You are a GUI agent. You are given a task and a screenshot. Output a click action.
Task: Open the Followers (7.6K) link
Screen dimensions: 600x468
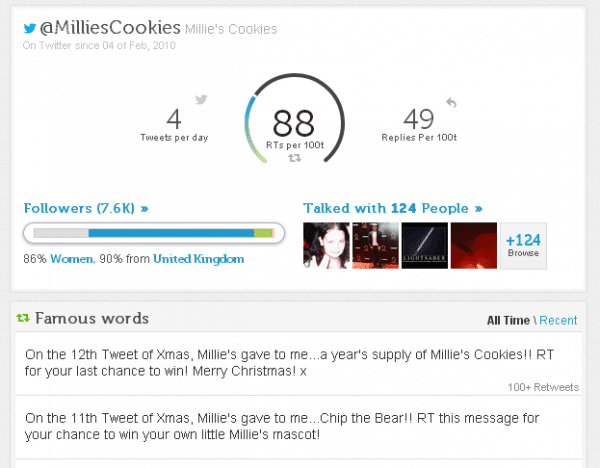(86, 209)
